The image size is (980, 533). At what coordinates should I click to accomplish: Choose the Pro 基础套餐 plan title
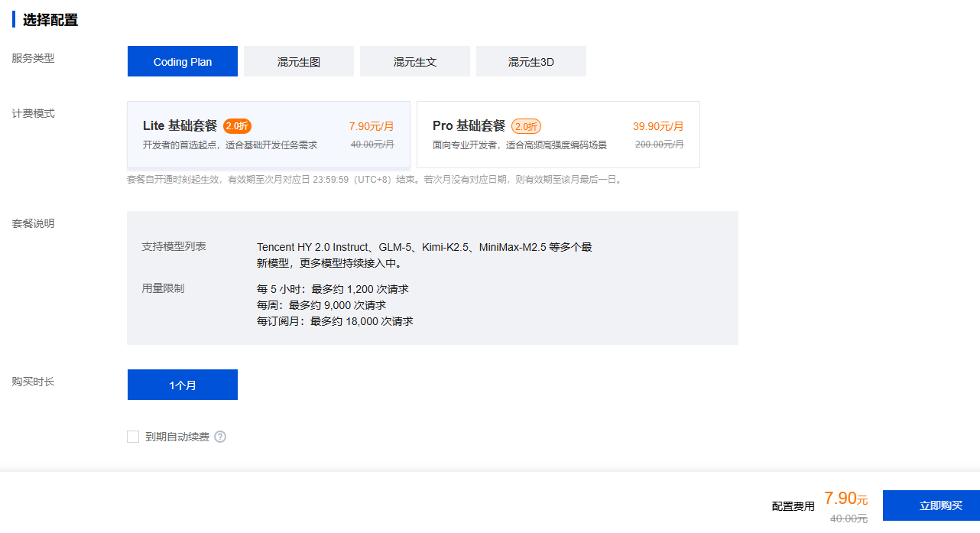469,126
